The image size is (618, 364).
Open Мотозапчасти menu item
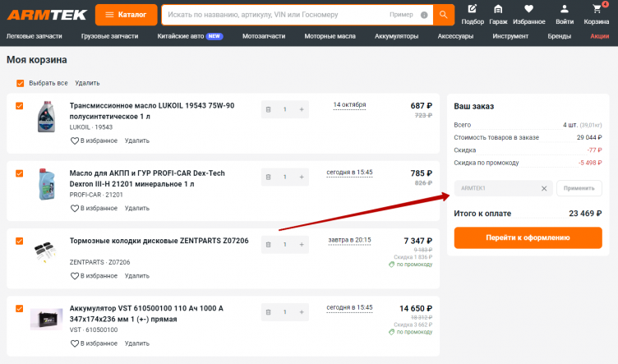coord(264,36)
